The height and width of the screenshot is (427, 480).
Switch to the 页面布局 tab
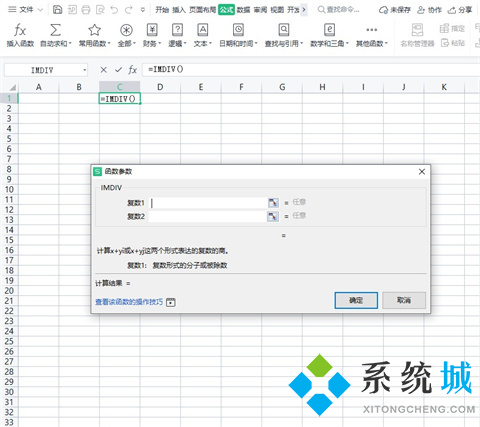click(x=202, y=10)
